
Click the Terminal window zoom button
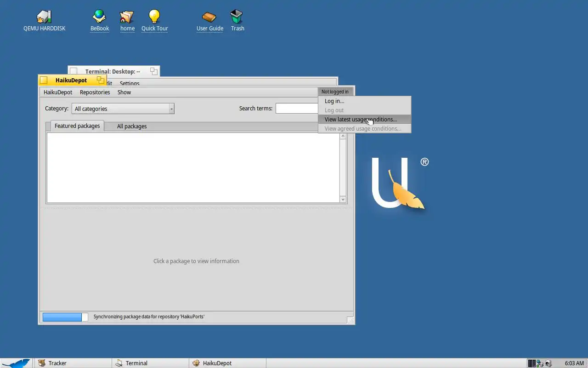154,71
